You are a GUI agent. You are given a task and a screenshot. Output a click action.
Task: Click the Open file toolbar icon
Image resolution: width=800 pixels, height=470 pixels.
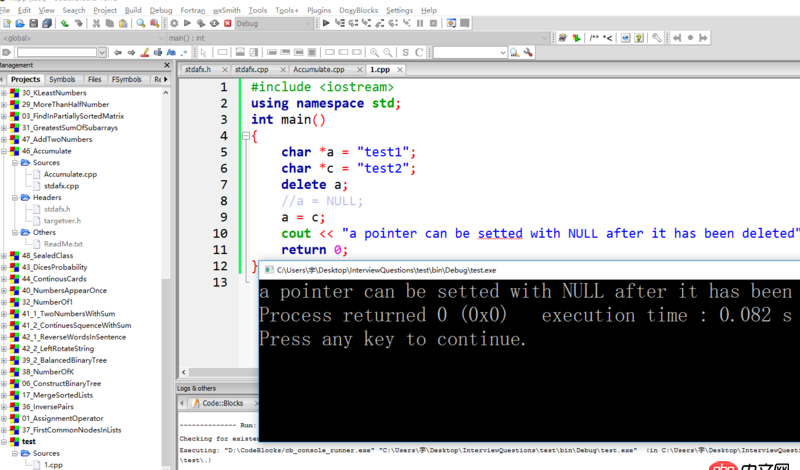click(x=20, y=23)
